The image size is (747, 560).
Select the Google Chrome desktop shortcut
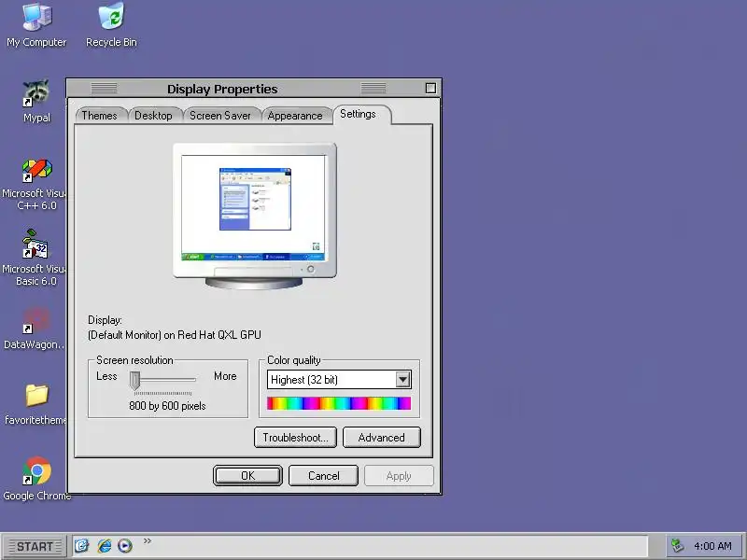(36, 479)
